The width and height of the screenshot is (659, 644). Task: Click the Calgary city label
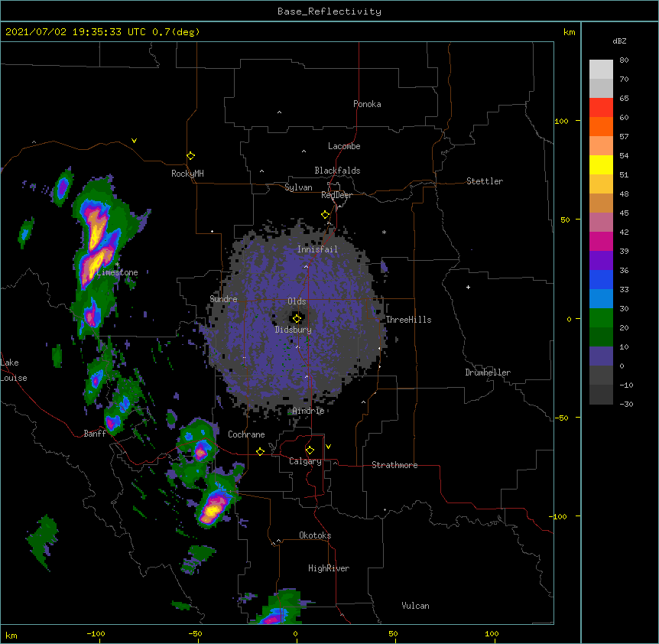click(x=305, y=461)
